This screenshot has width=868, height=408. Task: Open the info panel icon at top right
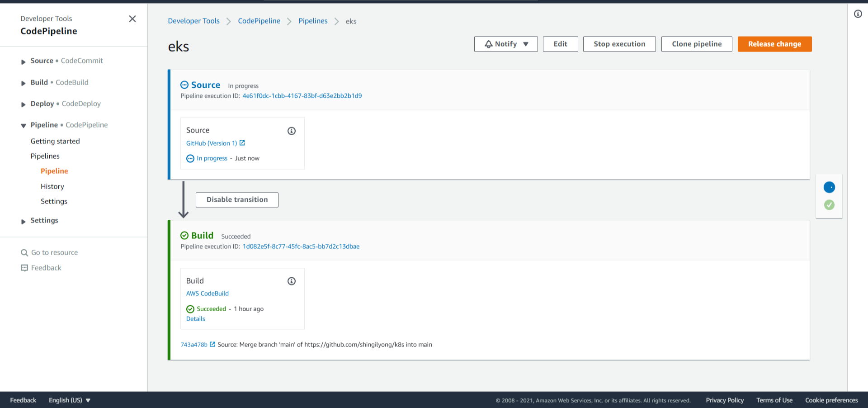[x=858, y=14]
